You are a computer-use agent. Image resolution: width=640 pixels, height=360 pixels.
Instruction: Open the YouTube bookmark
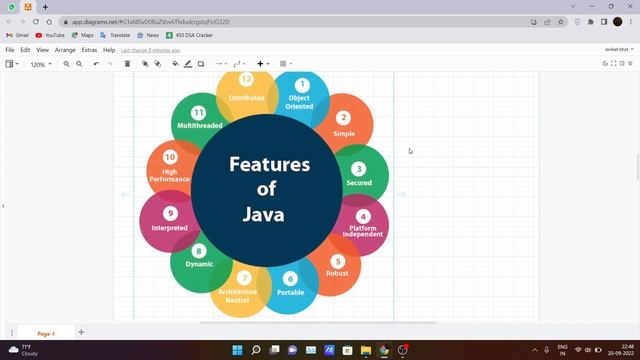point(50,36)
